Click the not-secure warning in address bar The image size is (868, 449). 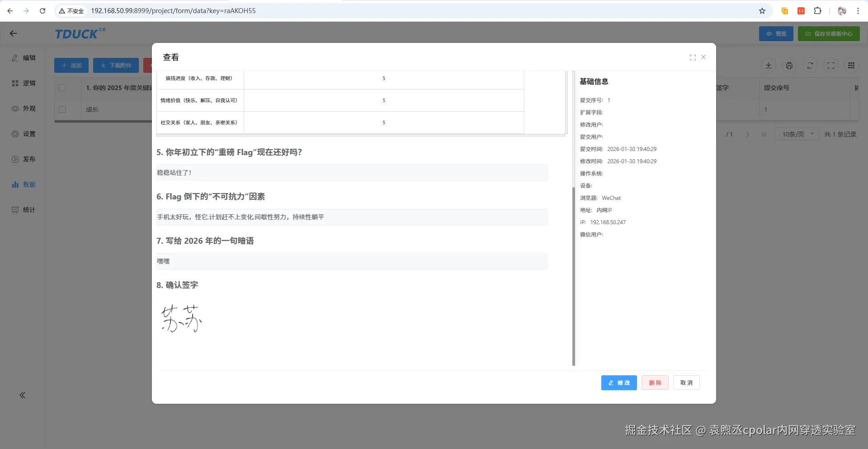pyautogui.click(x=71, y=11)
